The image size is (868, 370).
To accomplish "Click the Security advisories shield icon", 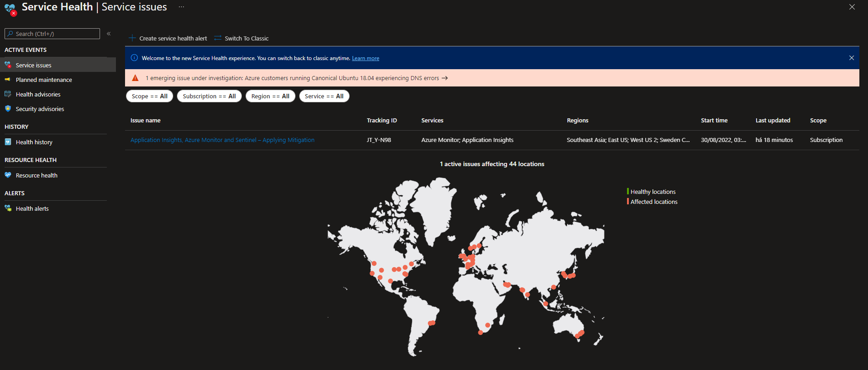I will coord(8,109).
